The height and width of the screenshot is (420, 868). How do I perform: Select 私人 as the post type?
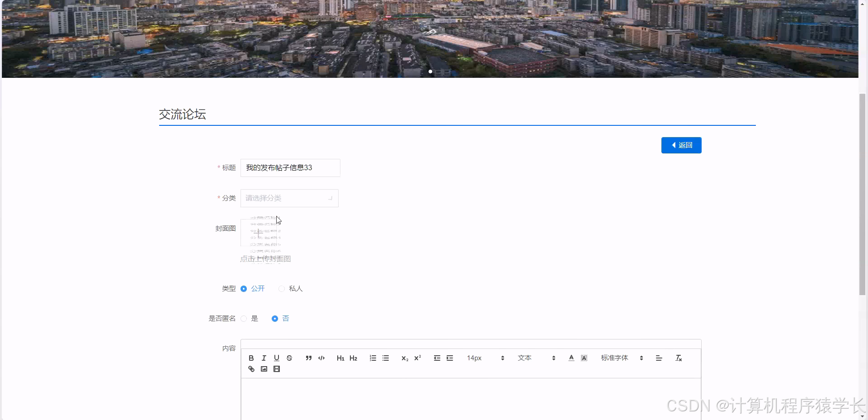(281, 289)
